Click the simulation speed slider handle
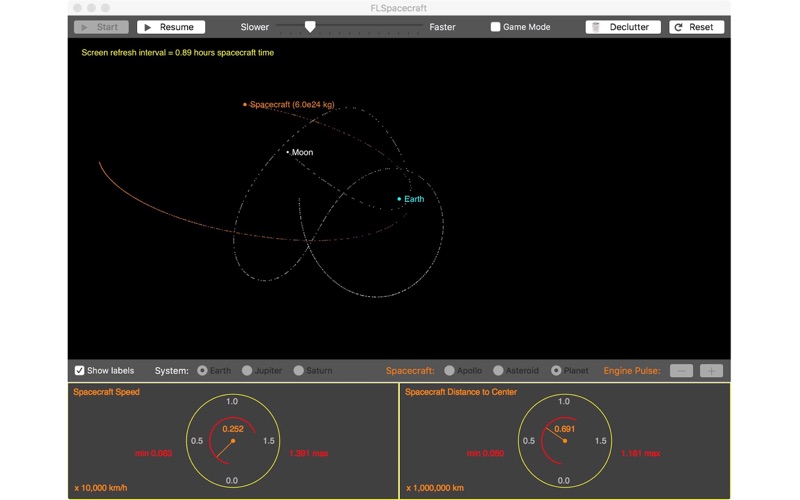Viewport: 800px width, 500px height. pyautogui.click(x=310, y=27)
